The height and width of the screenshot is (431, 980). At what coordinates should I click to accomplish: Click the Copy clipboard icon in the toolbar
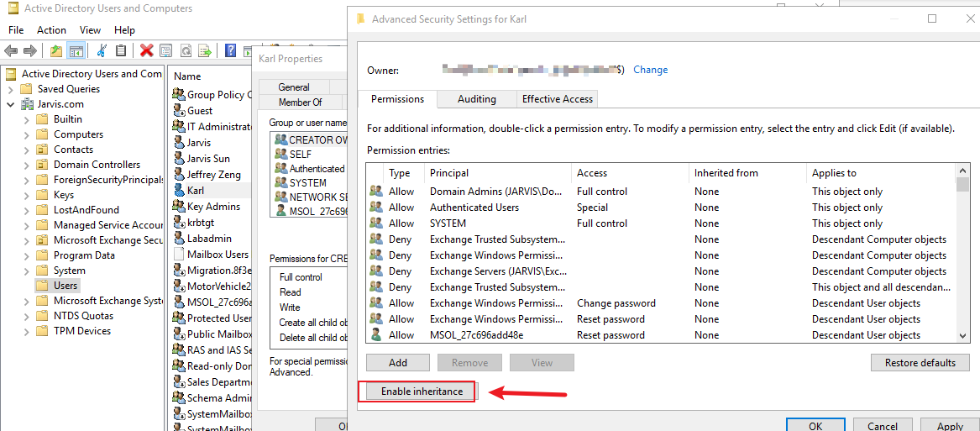click(x=121, y=50)
